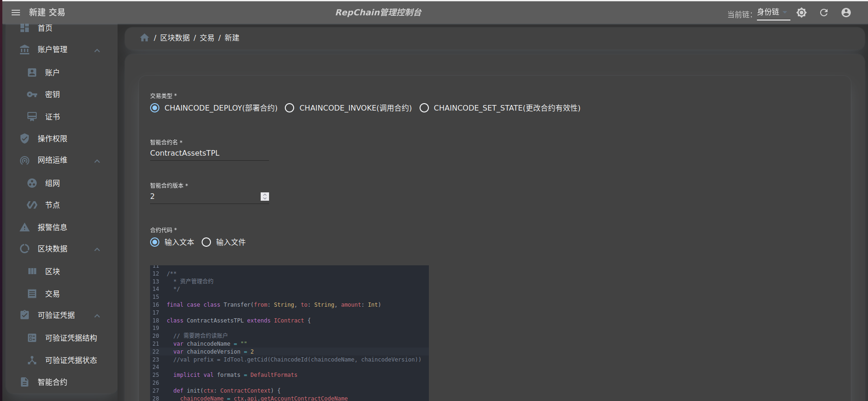Collapse the 区块数据 section chevron
This screenshot has height=401, width=868.
[97, 250]
